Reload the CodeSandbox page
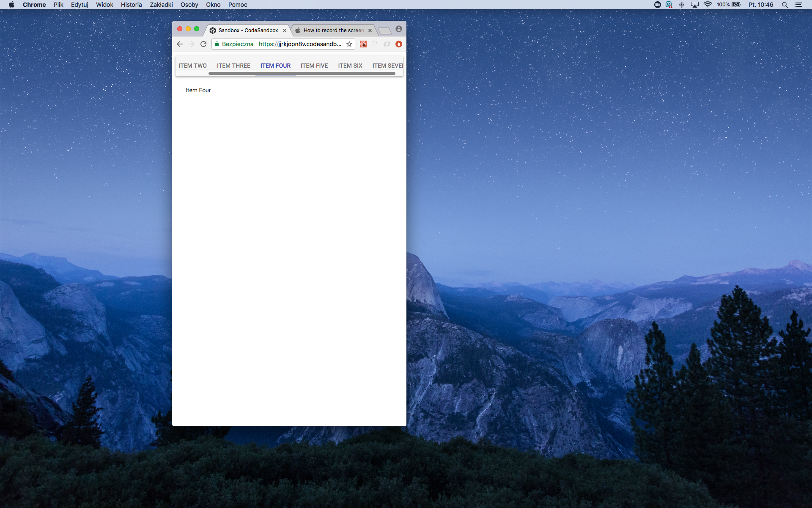 203,44
